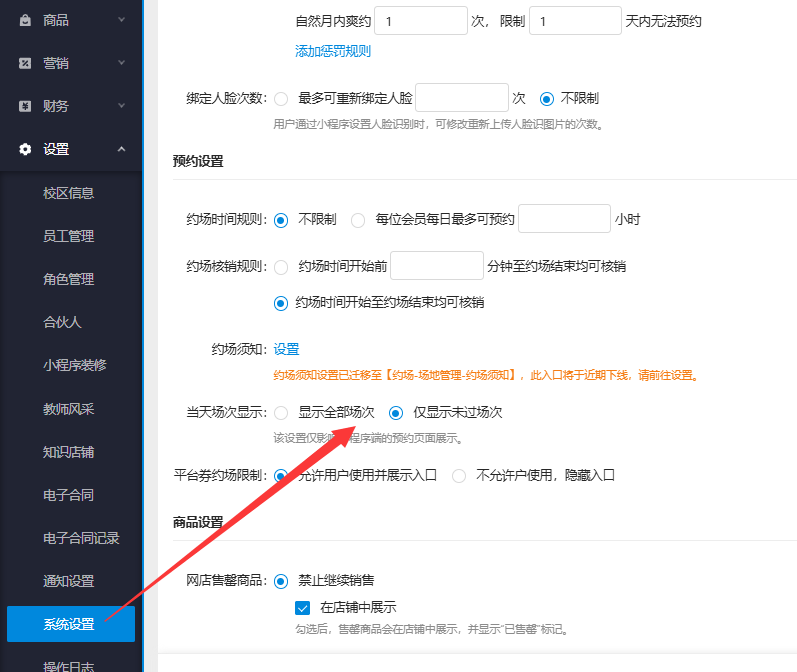Select 最多可重新绑定人脸 radio button
Viewport: 797px width, 672px height.
pyautogui.click(x=281, y=99)
